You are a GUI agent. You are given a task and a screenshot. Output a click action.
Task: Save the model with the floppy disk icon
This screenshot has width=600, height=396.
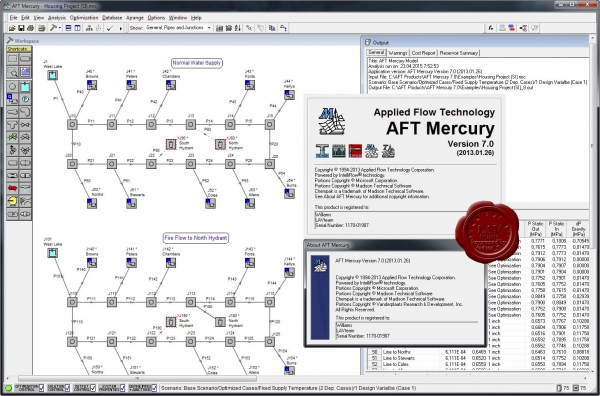[21, 28]
